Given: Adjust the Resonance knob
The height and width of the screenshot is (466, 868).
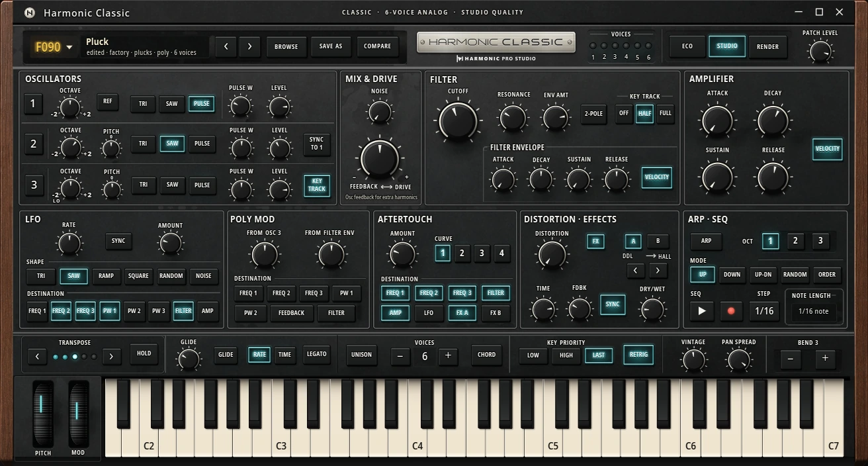Looking at the screenshot, I should (513, 118).
